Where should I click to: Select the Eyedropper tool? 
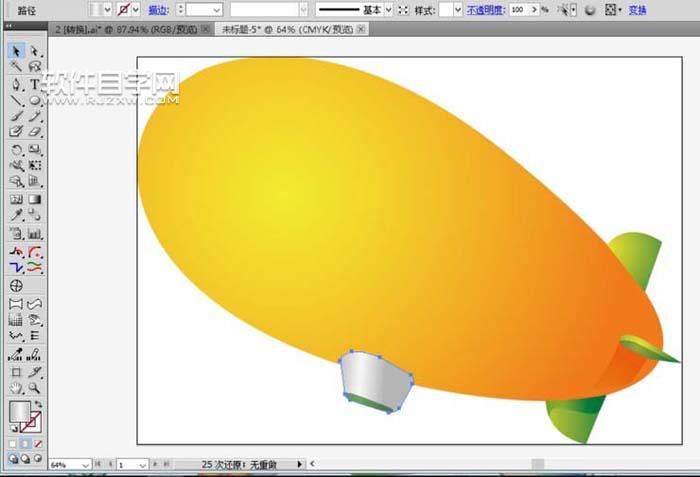tap(16, 215)
